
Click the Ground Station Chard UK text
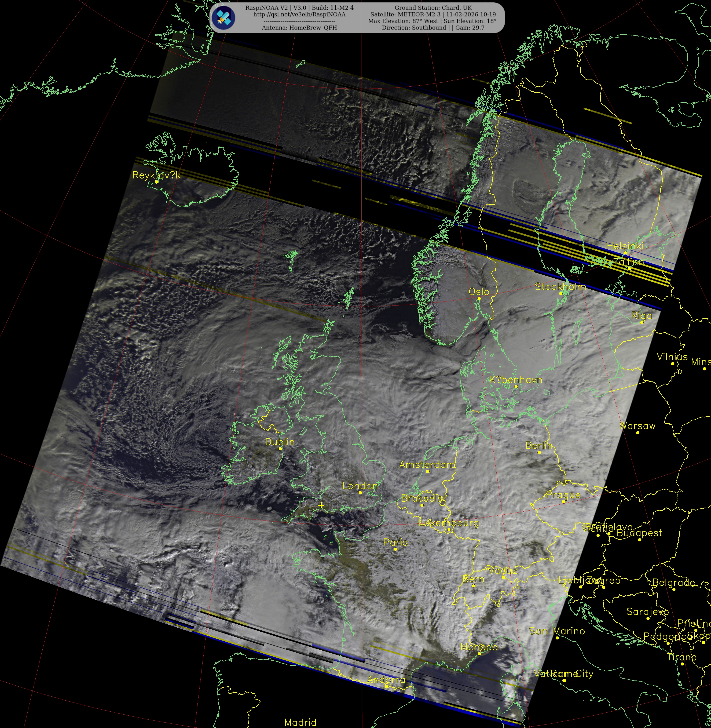pos(433,8)
